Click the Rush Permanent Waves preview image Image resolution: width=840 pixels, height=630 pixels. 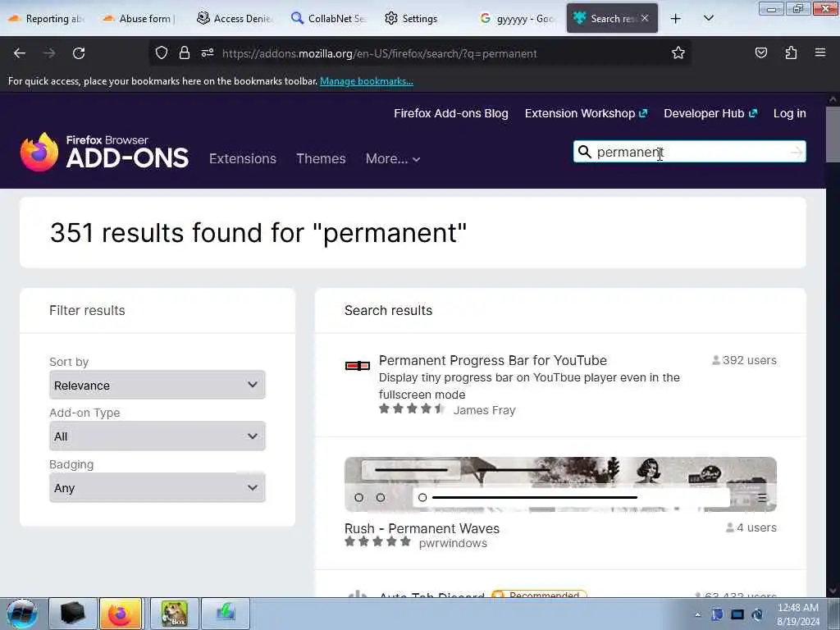[560, 484]
